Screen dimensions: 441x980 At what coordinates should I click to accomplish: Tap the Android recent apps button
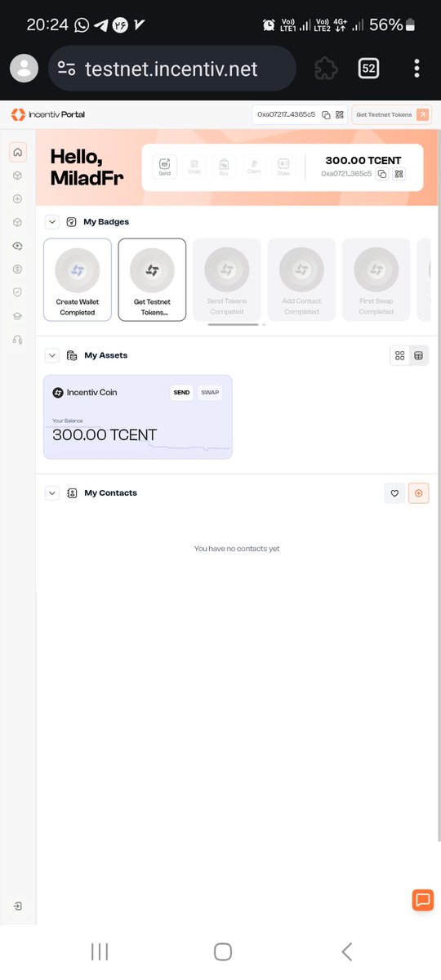(x=100, y=951)
